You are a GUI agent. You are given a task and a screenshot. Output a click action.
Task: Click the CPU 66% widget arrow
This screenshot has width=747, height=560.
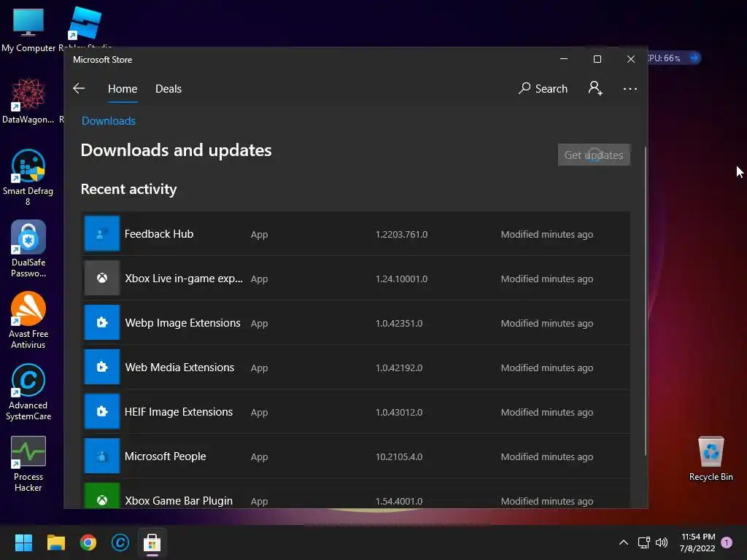tap(694, 58)
